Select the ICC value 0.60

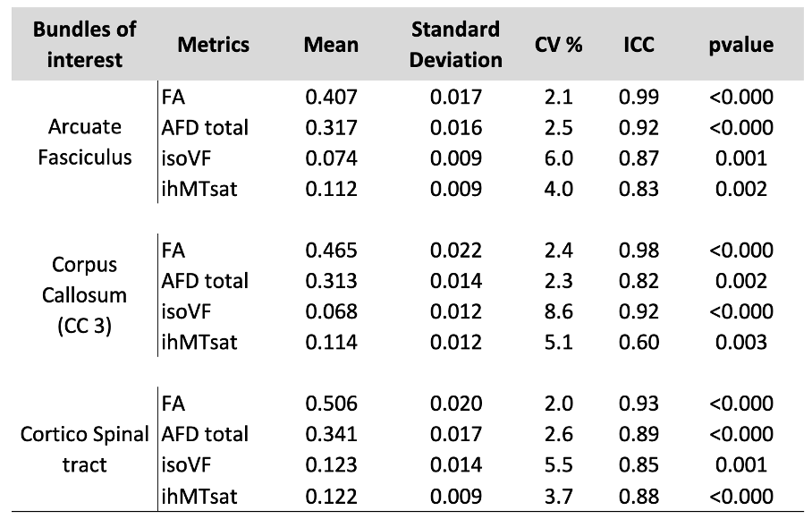click(639, 342)
